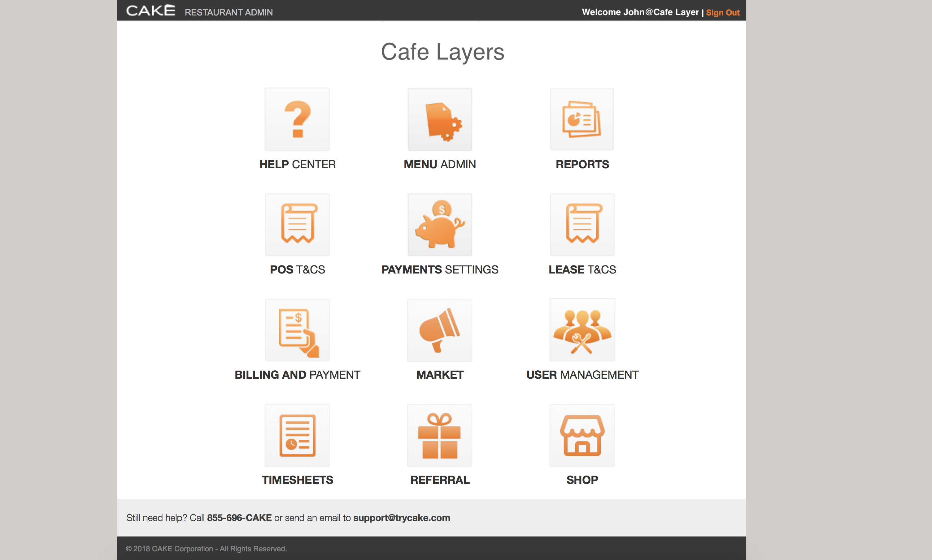Open the User Management people icon

(x=582, y=330)
